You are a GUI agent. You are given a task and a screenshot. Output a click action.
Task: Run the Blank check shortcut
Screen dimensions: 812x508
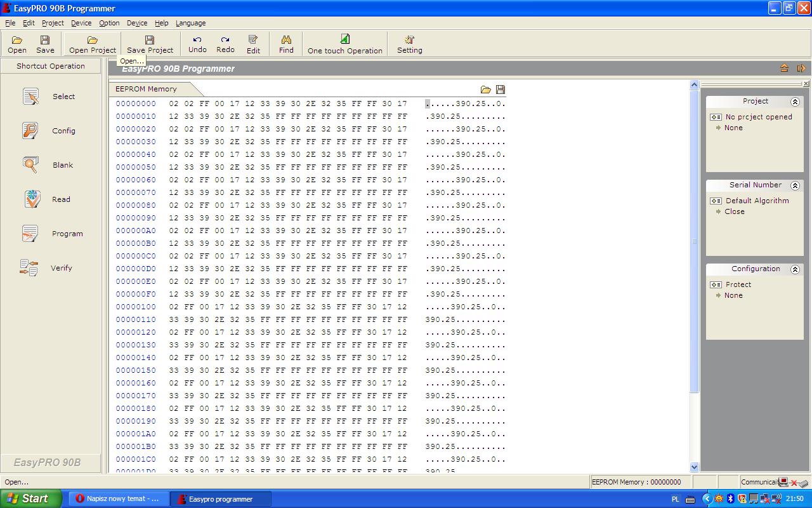pos(49,165)
